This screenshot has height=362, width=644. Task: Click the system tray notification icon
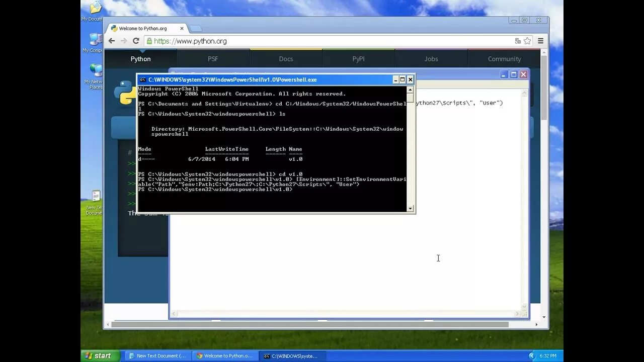coord(532,356)
